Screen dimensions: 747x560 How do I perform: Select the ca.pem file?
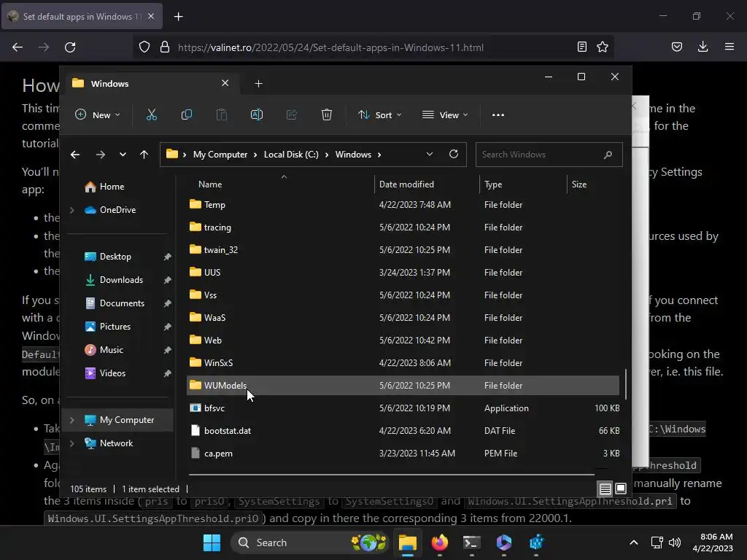click(x=403, y=454)
